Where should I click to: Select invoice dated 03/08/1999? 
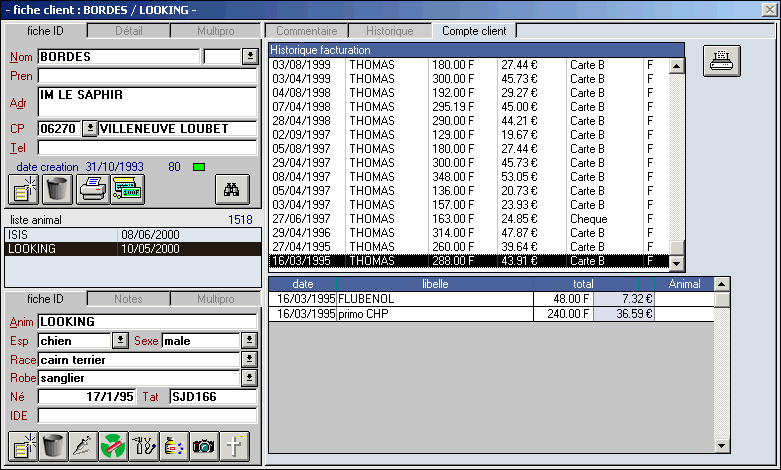click(x=469, y=65)
